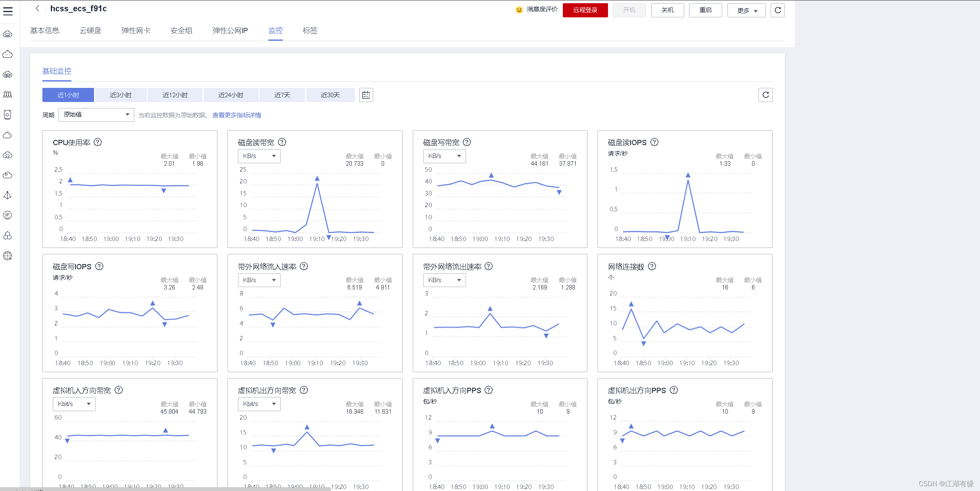Show help for 磁盘写带宽 metric
The height and width of the screenshot is (491, 980).
pos(467,142)
